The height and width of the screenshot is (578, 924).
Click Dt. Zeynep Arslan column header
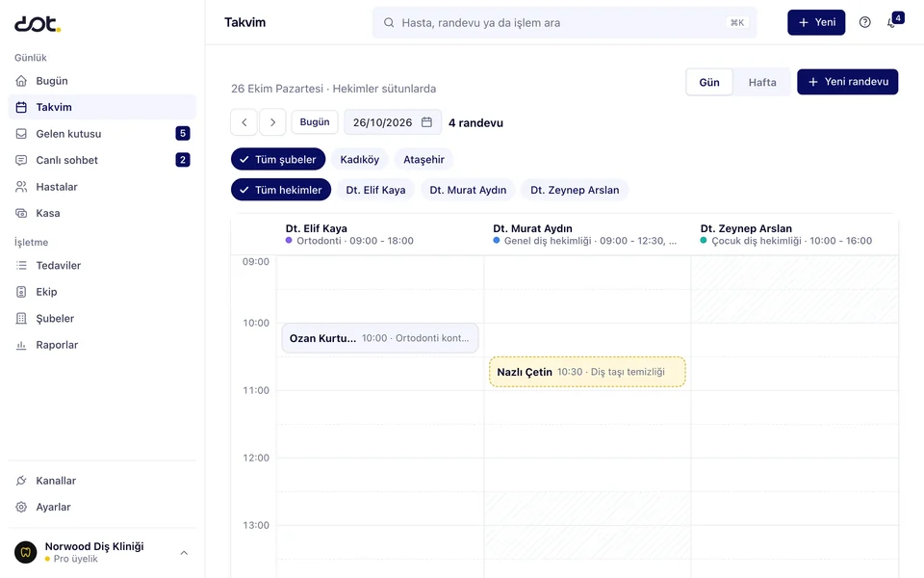pyautogui.click(x=795, y=234)
